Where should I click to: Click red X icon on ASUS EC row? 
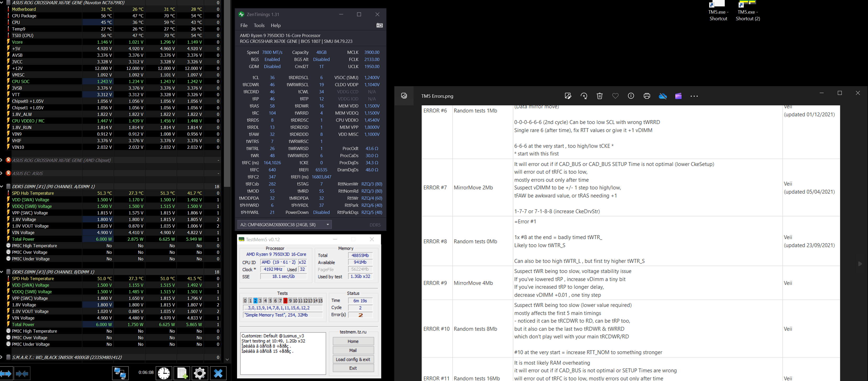coord(8,173)
